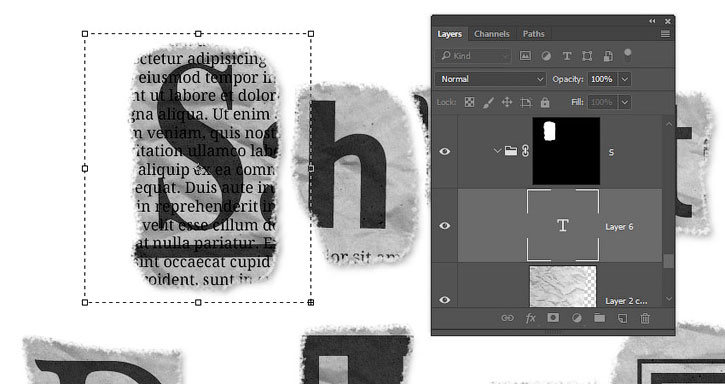Toggle layer filtering switch on or off

(627, 56)
